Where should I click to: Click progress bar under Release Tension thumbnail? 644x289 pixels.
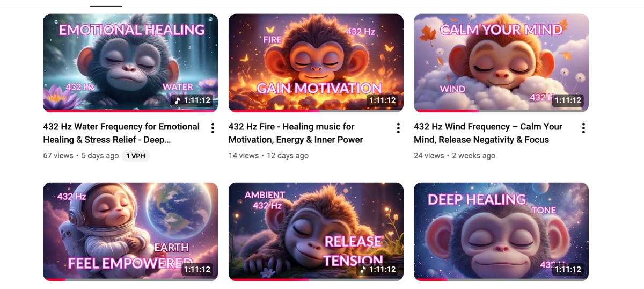(x=316, y=279)
